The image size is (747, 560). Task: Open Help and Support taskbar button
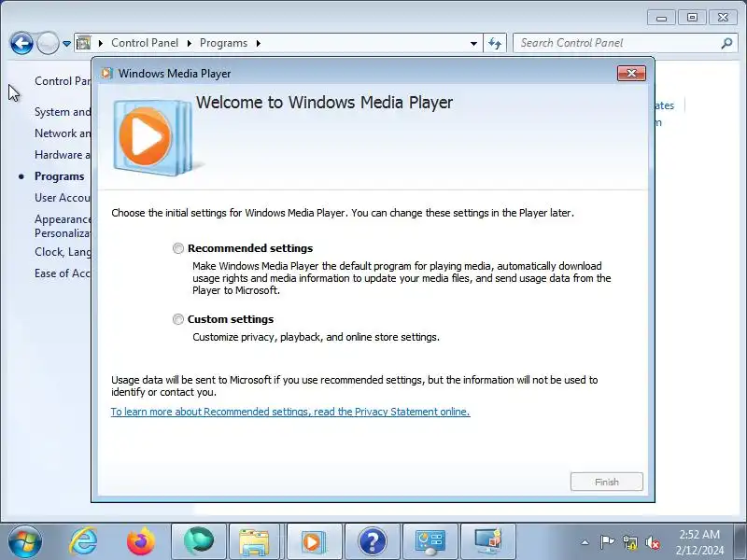coord(372,541)
